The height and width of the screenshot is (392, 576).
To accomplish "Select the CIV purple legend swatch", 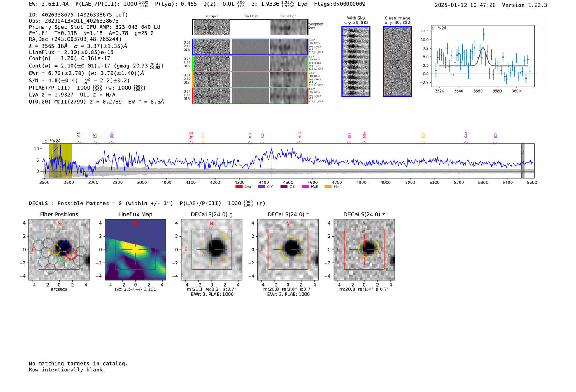I will click(x=261, y=186).
